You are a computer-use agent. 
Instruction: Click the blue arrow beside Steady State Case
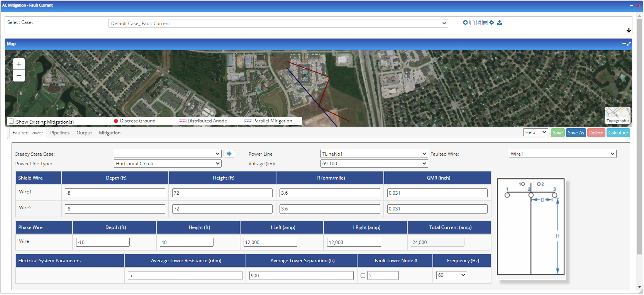tap(229, 154)
